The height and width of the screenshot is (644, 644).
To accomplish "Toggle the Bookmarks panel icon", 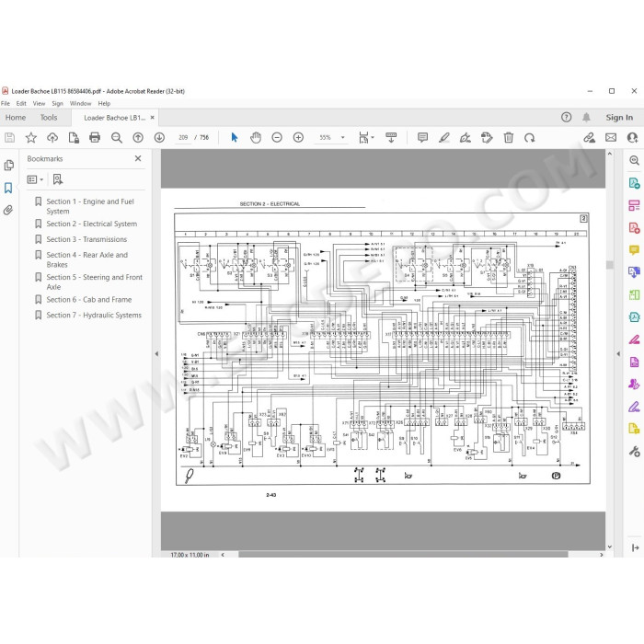I will coord(8,188).
